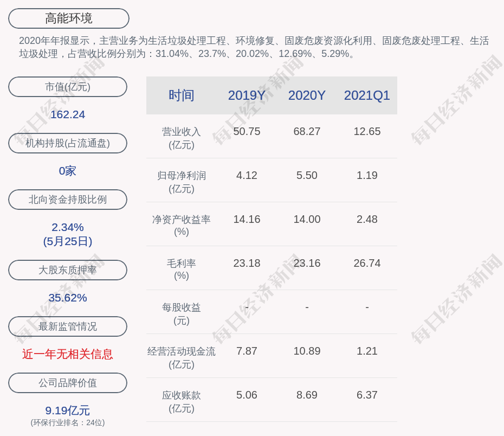Select the 经营活动现金流(亿元) row label
504x436 pixels.
click(x=182, y=358)
